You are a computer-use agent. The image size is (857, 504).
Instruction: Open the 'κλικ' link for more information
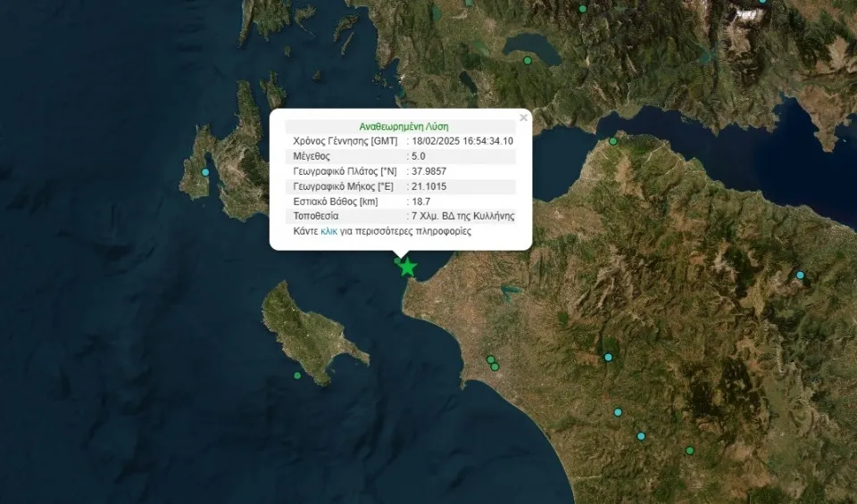coord(329,231)
